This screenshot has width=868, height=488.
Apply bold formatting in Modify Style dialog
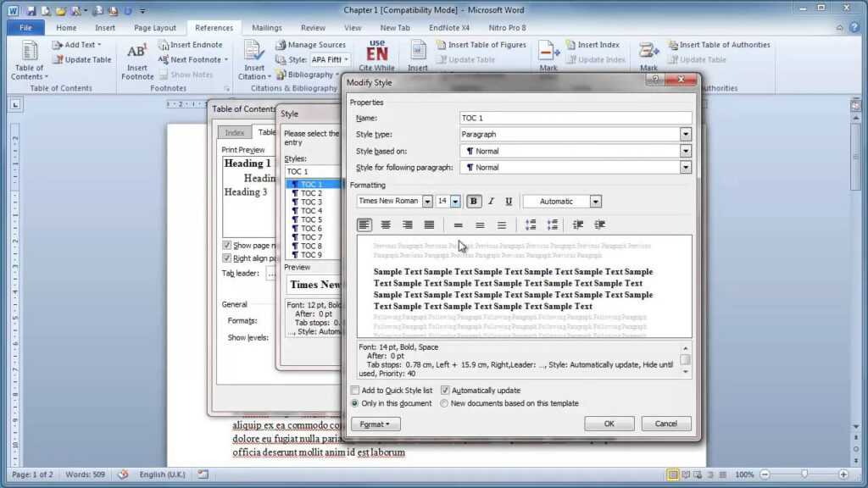point(473,201)
